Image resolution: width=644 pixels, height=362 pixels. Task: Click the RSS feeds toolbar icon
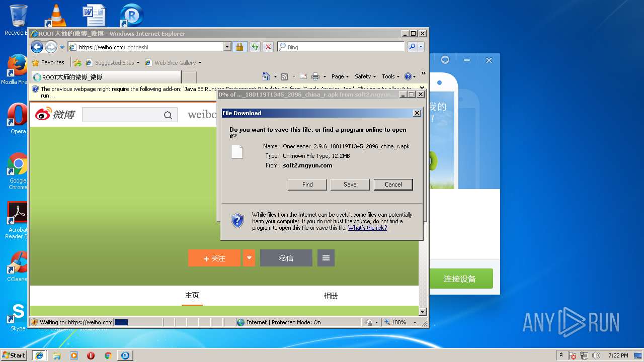(284, 76)
